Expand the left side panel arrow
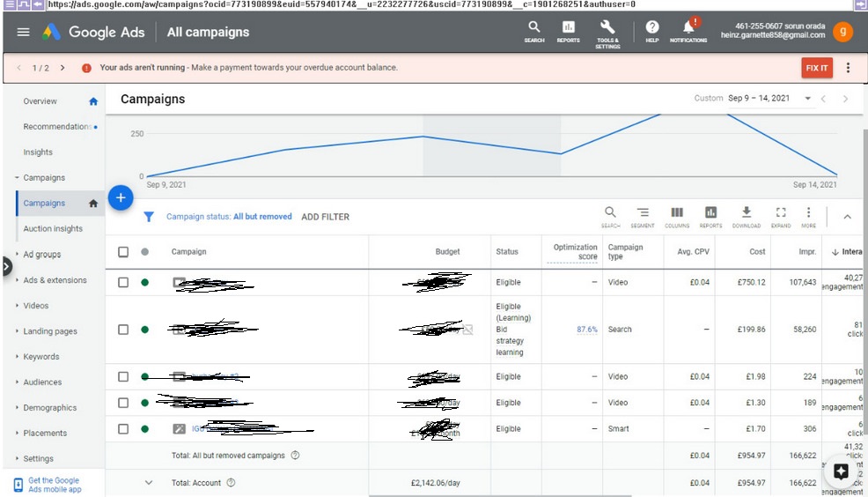 (6, 266)
